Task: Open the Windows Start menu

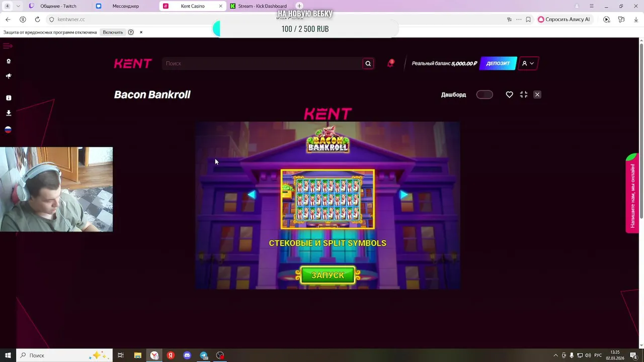Action: coord(8,355)
